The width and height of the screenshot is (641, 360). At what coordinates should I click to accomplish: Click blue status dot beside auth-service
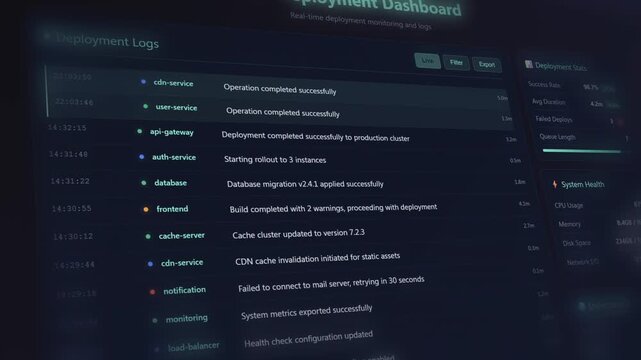click(141, 157)
